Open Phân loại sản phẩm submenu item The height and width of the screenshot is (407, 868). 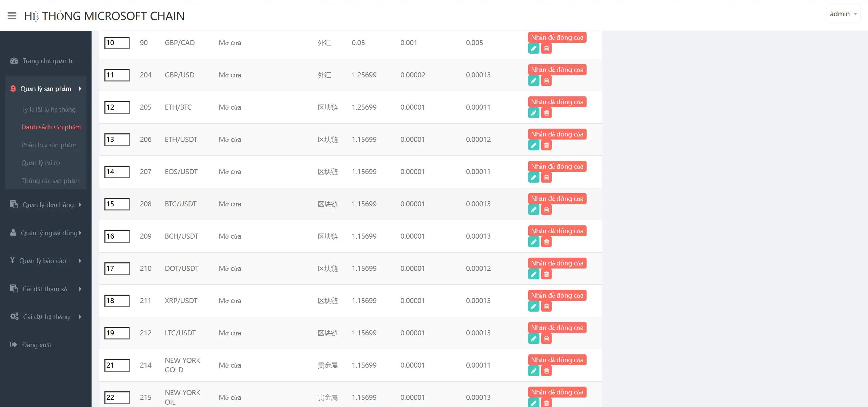(49, 145)
